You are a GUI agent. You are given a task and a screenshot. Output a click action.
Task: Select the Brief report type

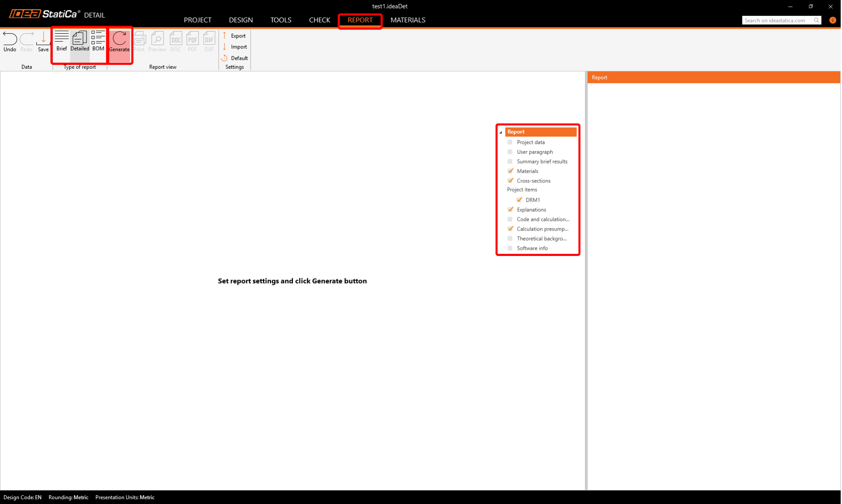point(61,41)
